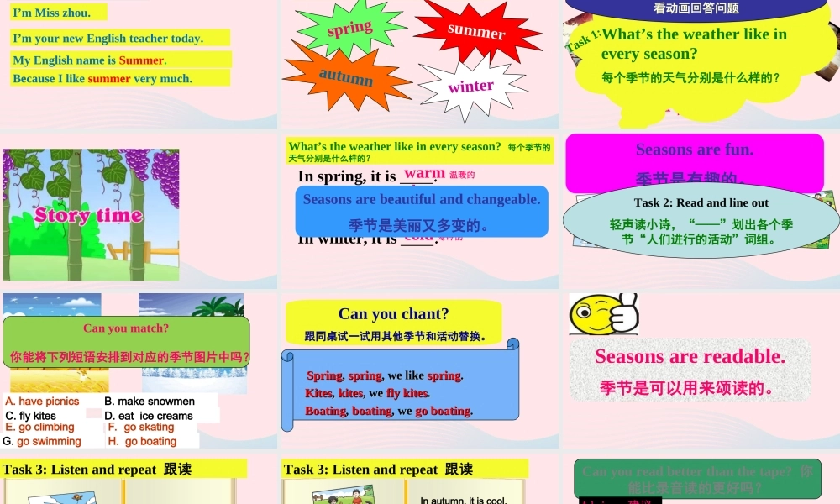
Task: Click the yellow 'Can you chant?' banner
Action: coord(394,323)
